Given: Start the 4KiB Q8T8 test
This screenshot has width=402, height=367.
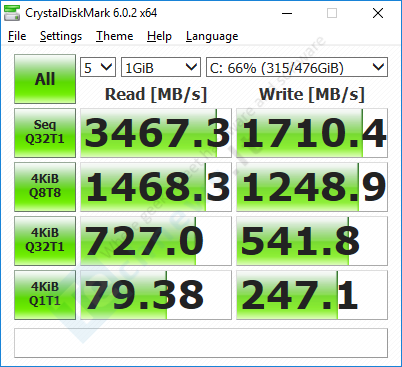Looking at the screenshot, I should point(45,187).
